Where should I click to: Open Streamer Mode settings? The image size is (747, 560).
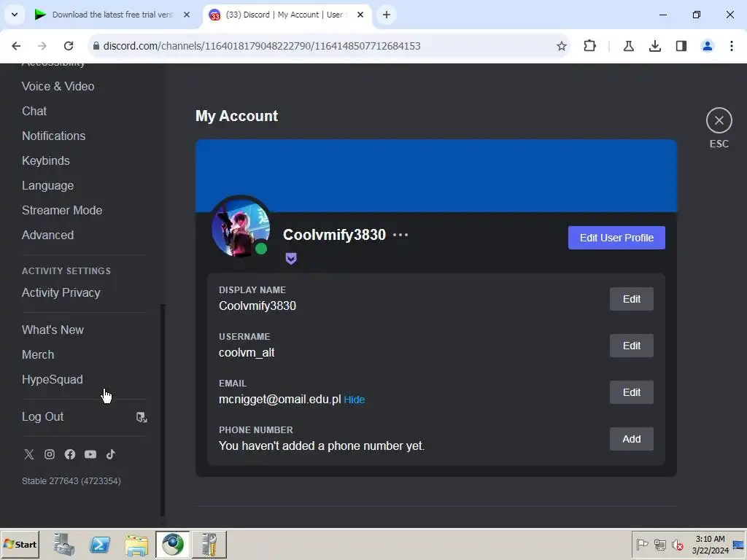[x=62, y=210]
